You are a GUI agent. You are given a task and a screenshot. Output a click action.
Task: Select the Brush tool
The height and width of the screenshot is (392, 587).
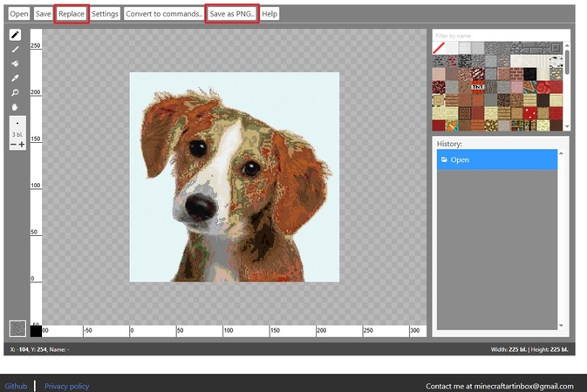(x=15, y=50)
